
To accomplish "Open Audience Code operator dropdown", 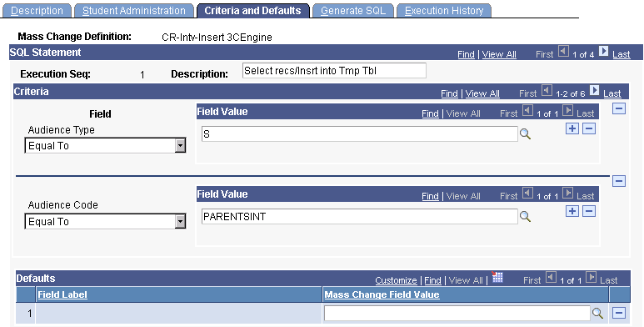I will (180, 222).
